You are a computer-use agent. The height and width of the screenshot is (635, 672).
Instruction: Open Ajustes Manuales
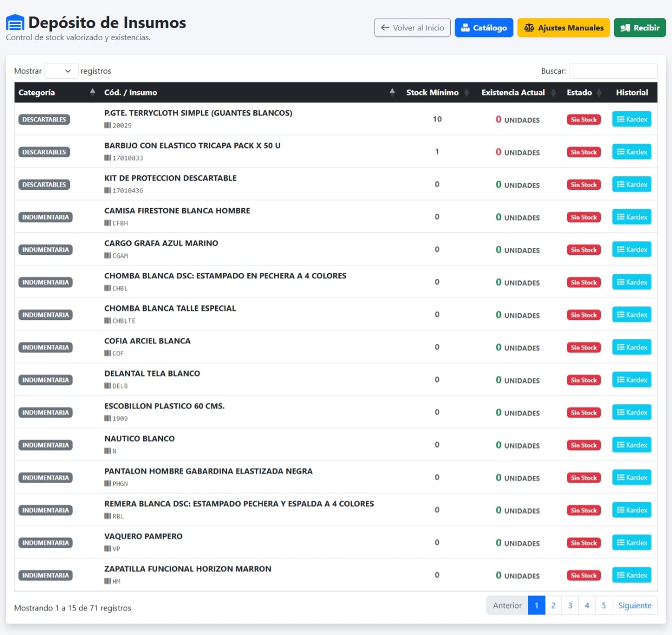[564, 28]
